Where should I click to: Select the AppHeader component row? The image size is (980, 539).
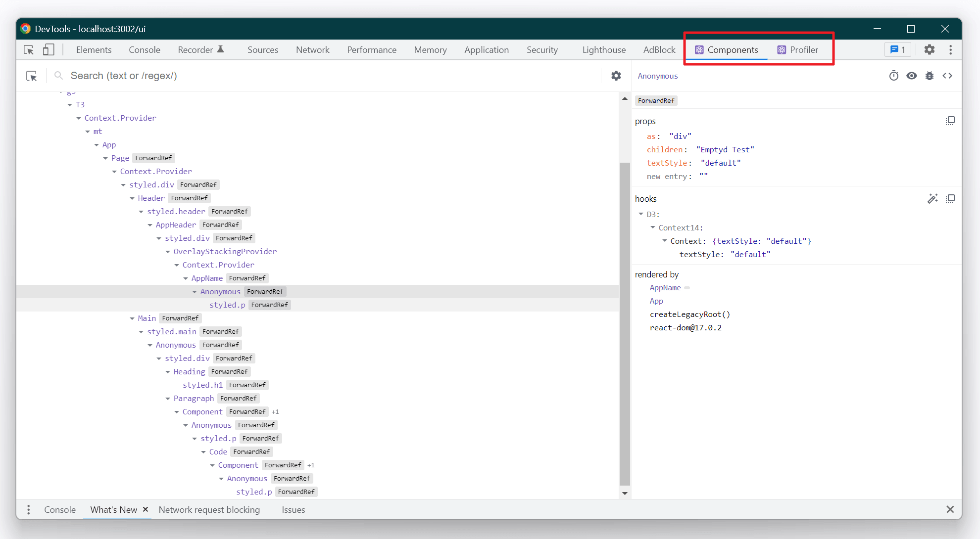click(x=317, y=225)
